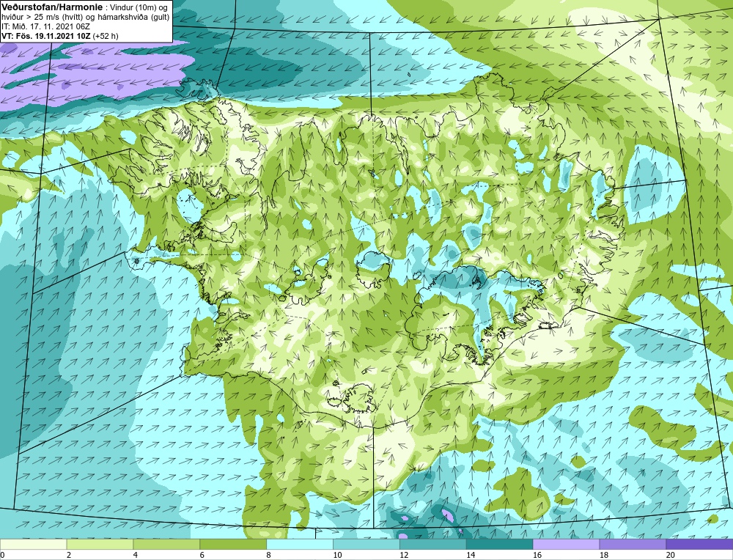Viewport: 733px width, 560px height.
Task: Click the '(+52 h)' forecast offset text
Action: click(x=106, y=36)
